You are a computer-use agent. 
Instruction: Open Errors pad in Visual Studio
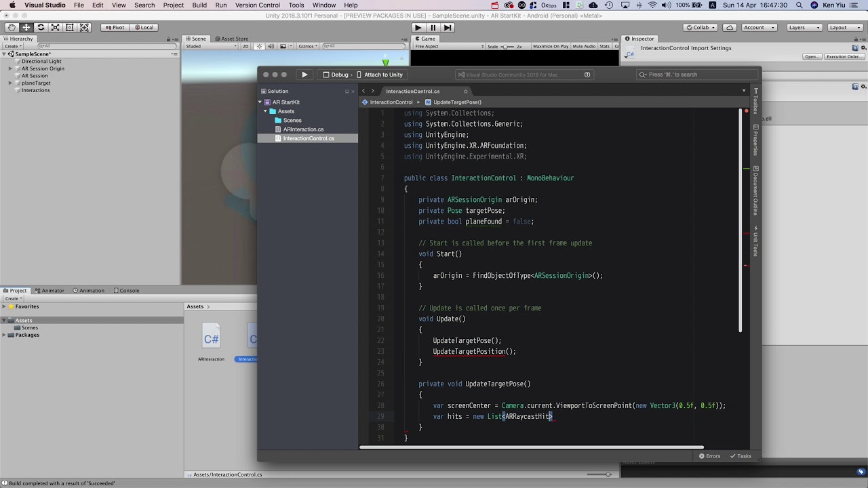tap(709, 456)
